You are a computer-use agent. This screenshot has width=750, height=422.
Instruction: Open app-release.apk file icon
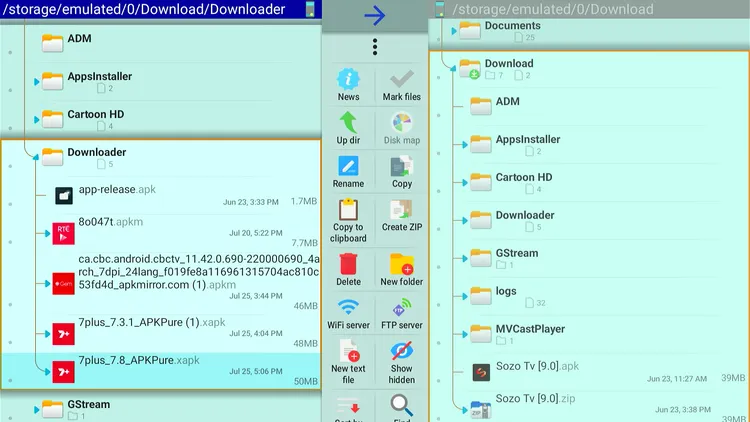(64, 195)
